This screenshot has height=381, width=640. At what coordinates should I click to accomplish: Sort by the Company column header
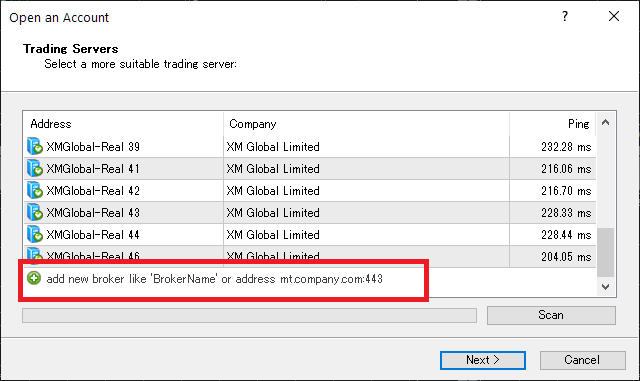[x=367, y=124]
